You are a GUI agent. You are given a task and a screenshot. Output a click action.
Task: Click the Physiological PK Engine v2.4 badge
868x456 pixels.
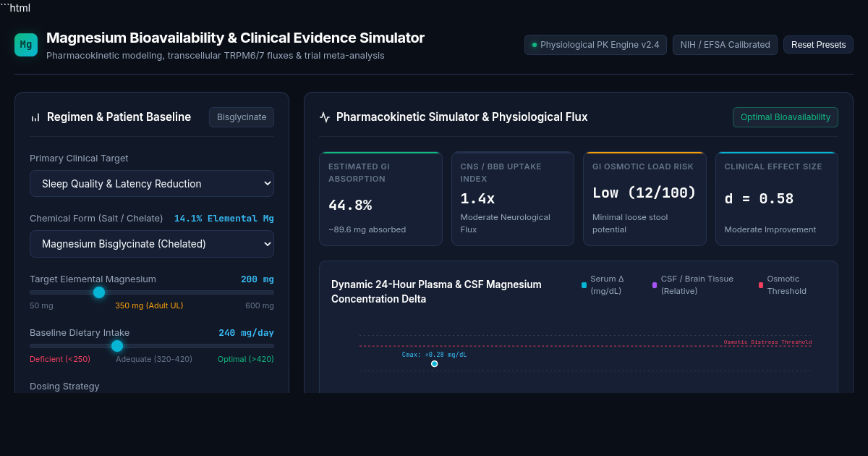[595, 45]
